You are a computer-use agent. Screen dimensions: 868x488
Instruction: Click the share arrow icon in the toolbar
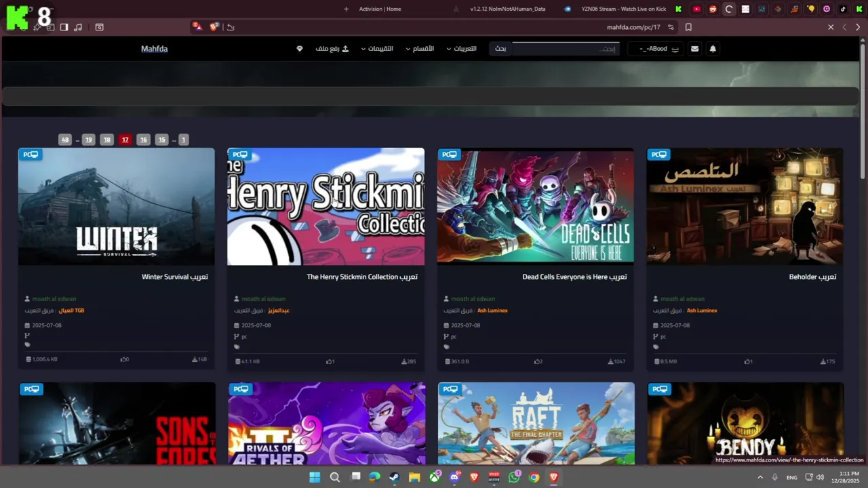[x=231, y=27]
